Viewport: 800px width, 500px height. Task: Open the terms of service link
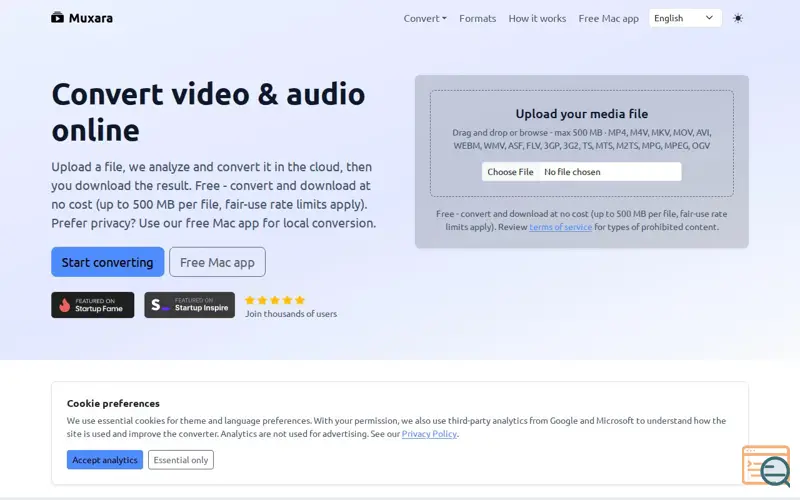[561, 227]
